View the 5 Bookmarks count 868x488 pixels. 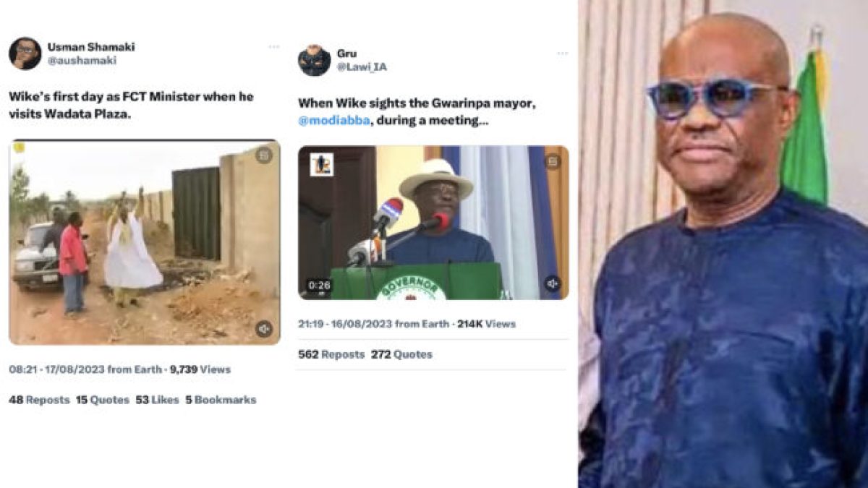pos(221,400)
